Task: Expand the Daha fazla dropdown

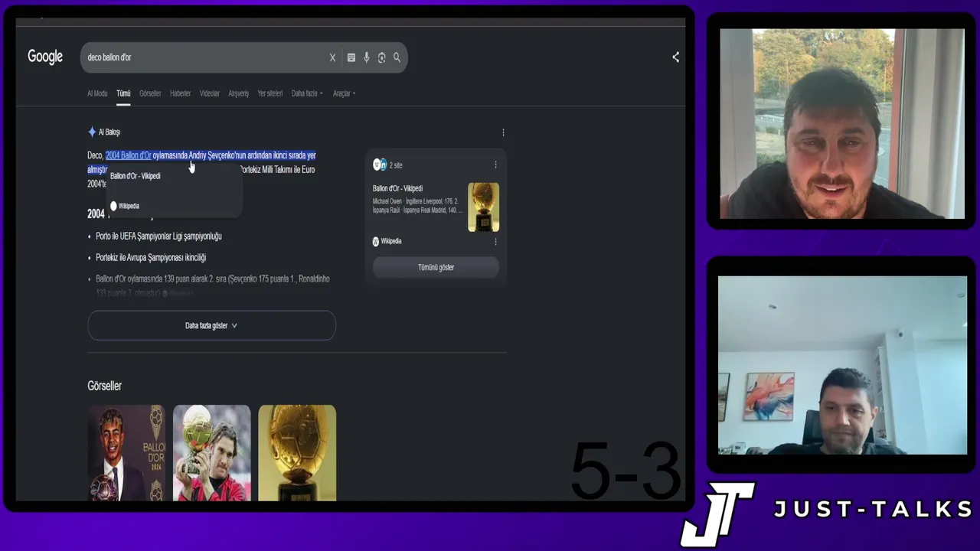Action: point(307,93)
